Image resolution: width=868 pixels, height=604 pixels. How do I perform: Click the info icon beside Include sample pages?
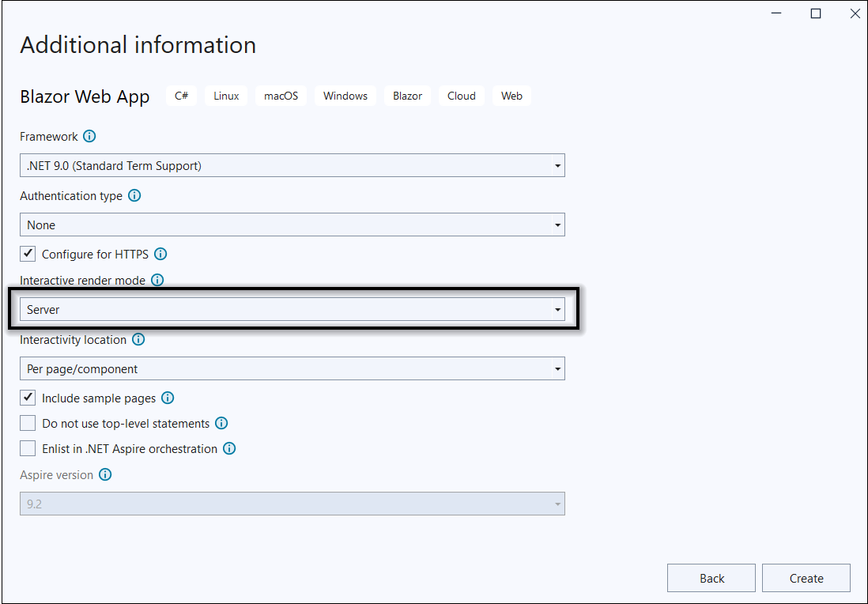[x=168, y=398]
